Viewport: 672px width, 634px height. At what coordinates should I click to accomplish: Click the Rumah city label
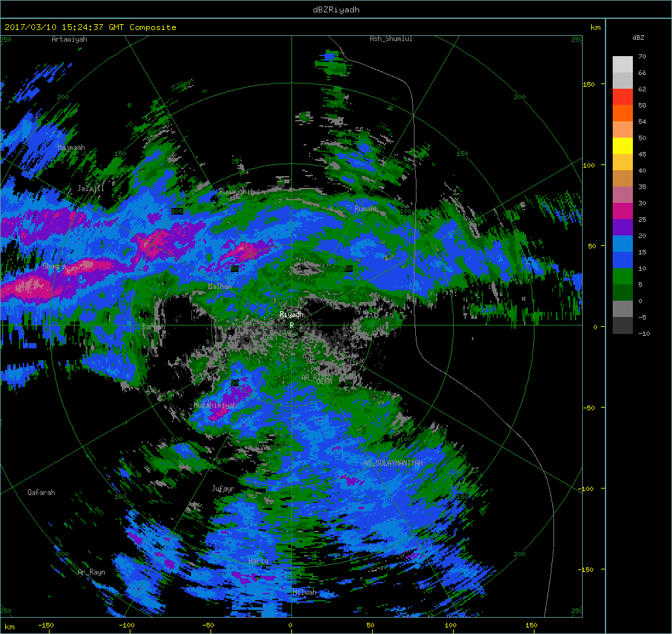(x=365, y=209)
